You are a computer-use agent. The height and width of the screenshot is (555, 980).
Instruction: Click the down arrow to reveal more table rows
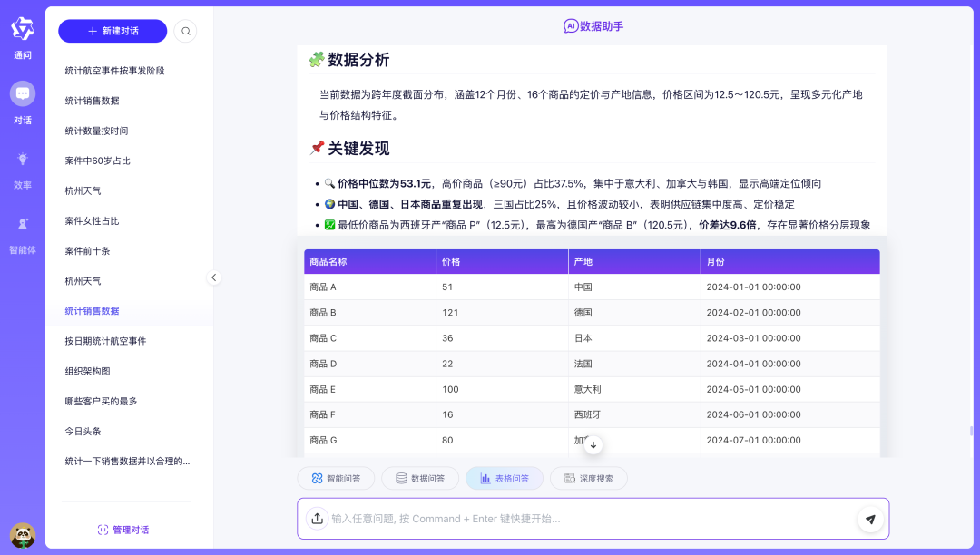[593, 444]
